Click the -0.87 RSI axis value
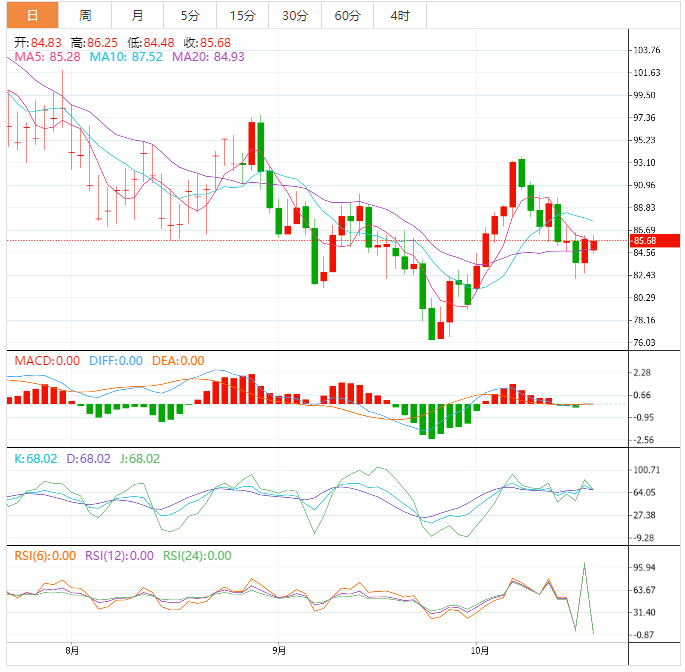Viewport: 685px width, 672px height. click(643, 635)
